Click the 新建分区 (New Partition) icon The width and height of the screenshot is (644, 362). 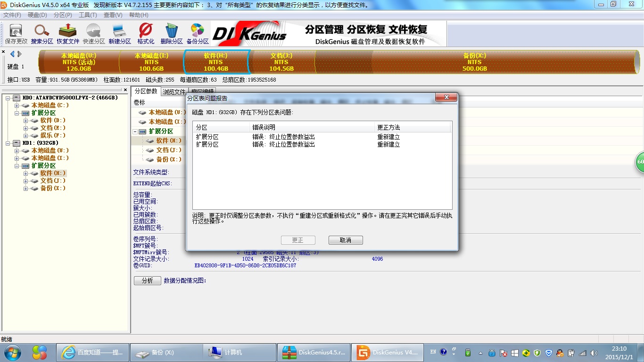click(x=119, y=33)
